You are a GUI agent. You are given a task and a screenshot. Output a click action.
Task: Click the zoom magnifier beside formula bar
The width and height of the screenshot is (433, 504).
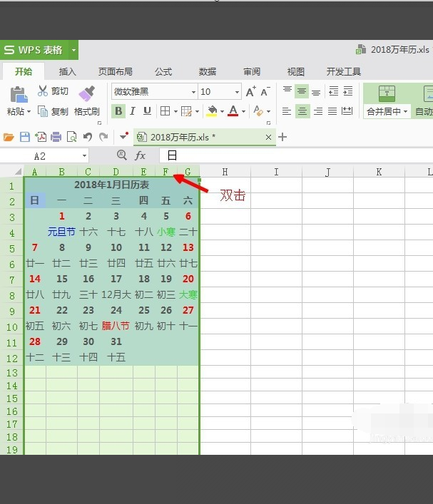[x=121, y=155]
